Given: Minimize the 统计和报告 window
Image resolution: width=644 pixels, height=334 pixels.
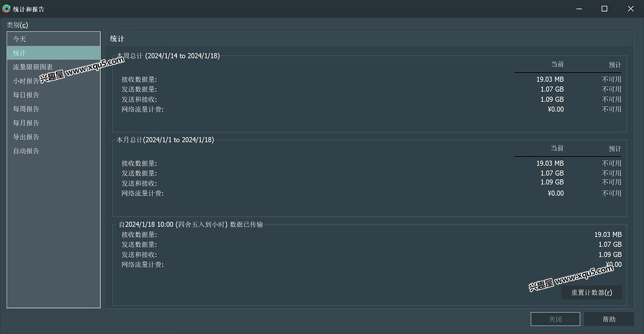Looking at the screenshot, I should [x=579, y=9].
